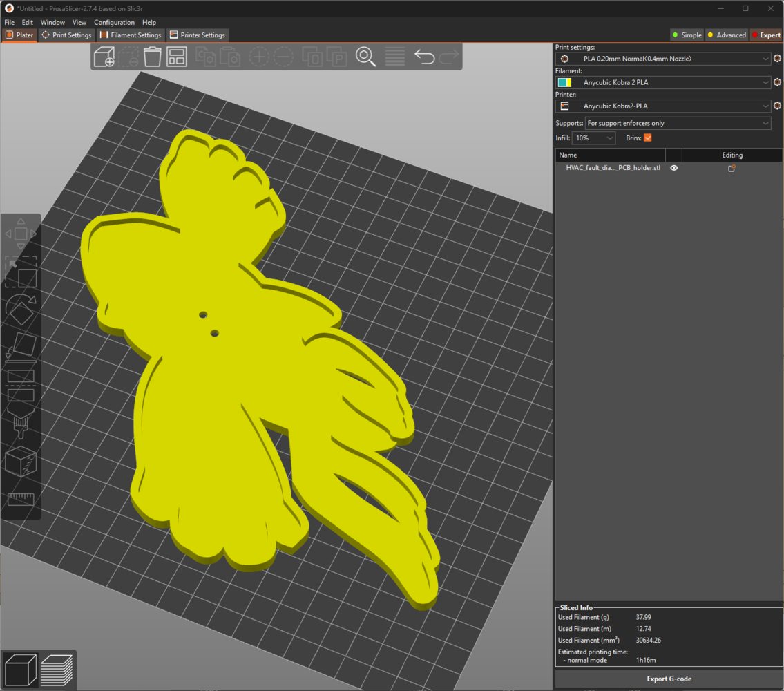Click the filament color swatch
784x691 pixels.
[x=564, y=83]
